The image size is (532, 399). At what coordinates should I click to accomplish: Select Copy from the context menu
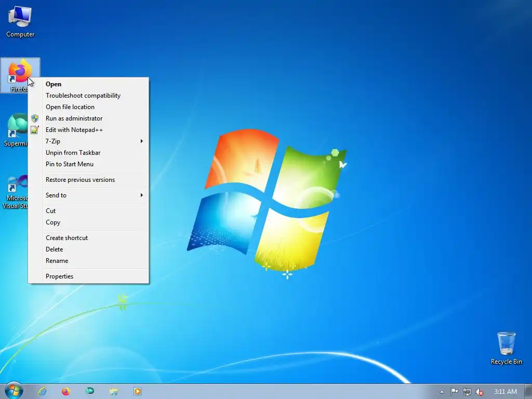coord(88,222)
